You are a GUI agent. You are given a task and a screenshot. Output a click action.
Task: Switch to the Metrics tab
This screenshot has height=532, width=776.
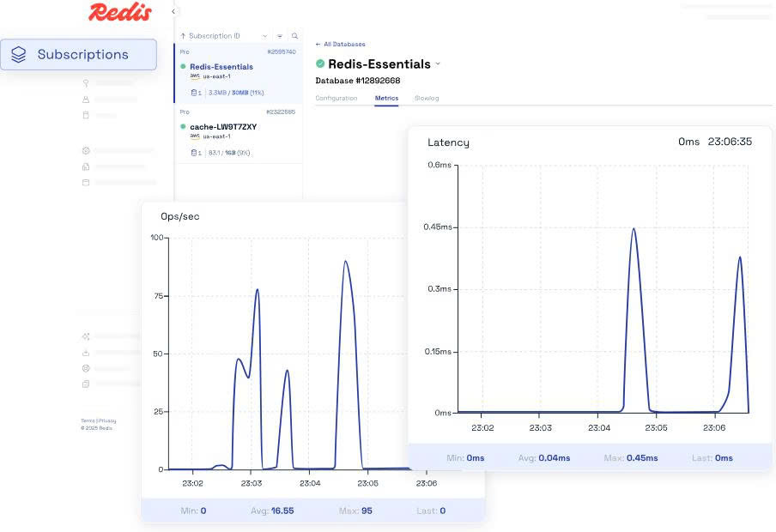(386, 98)
